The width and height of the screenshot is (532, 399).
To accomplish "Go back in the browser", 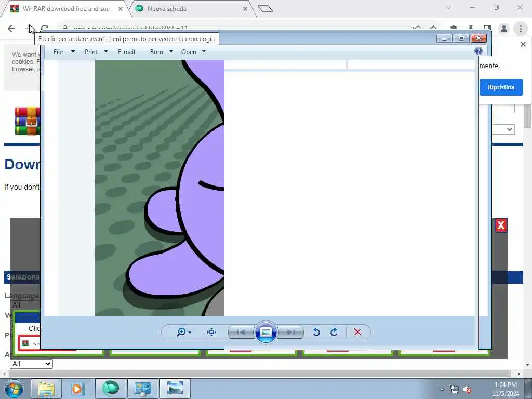I will [11, 29].
